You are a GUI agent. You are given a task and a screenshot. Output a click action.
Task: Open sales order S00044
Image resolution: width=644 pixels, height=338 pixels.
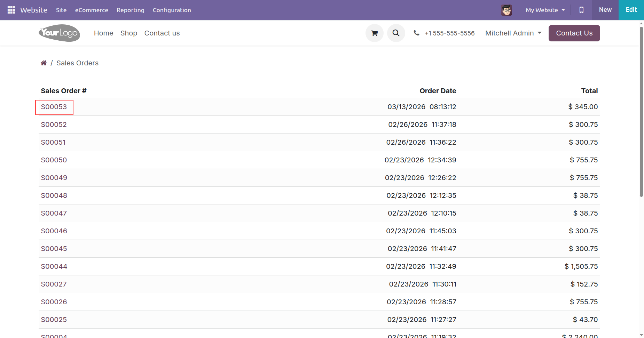coord(54,266)
